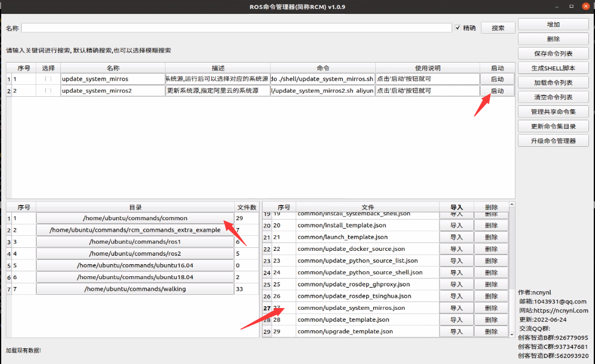Image resolution: width=595 pixels, height=364 pixels.
Task: Click the 目录 column header
Action: pyautogui.click(x=135, y=207)
